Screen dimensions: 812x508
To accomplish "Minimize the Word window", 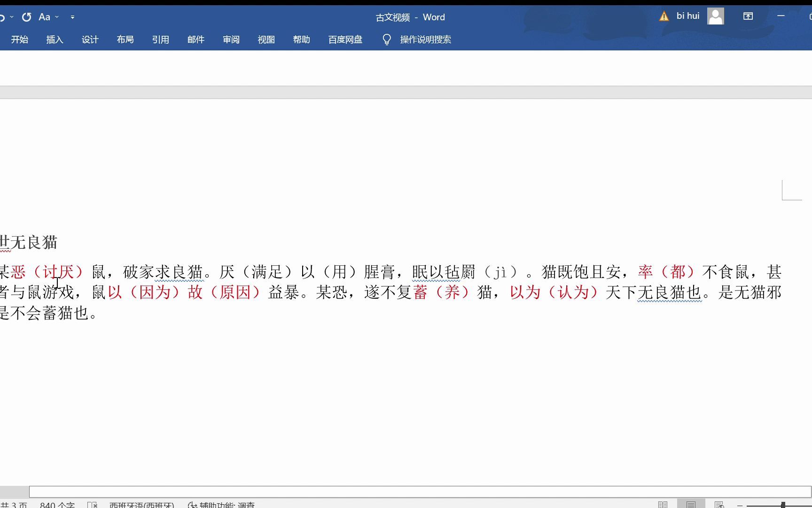I will (781, 16).
